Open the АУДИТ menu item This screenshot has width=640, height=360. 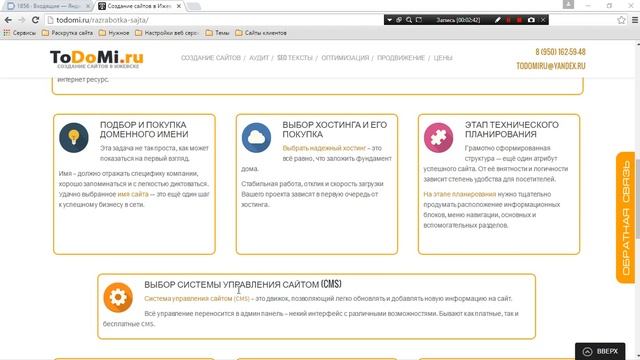click(x=259, y=58)
